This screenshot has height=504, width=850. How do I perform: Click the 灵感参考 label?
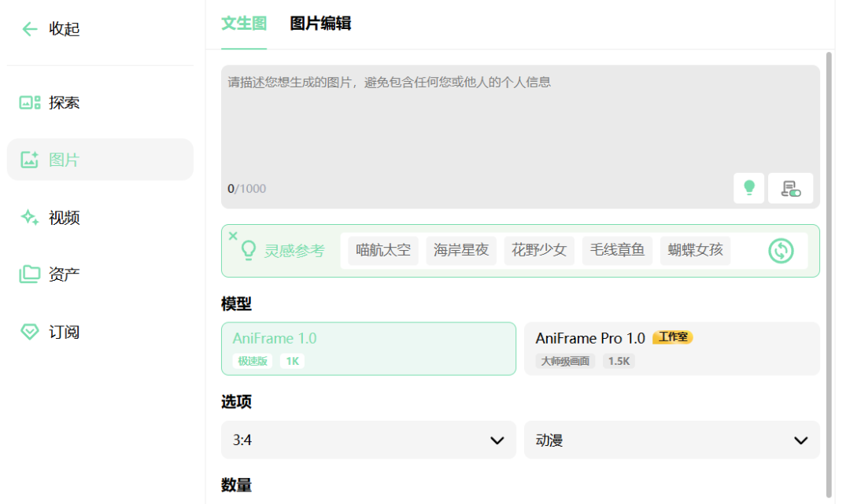click(294, 251)
